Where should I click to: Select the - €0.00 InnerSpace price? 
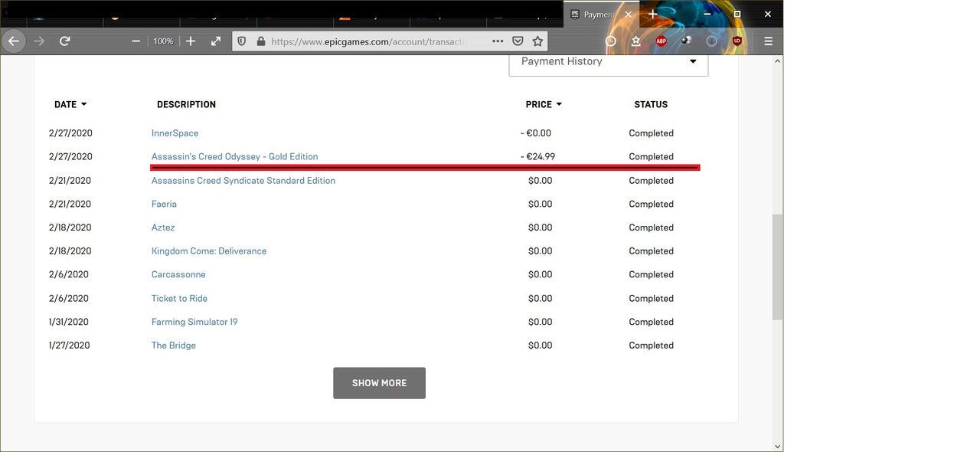point(536,133)
